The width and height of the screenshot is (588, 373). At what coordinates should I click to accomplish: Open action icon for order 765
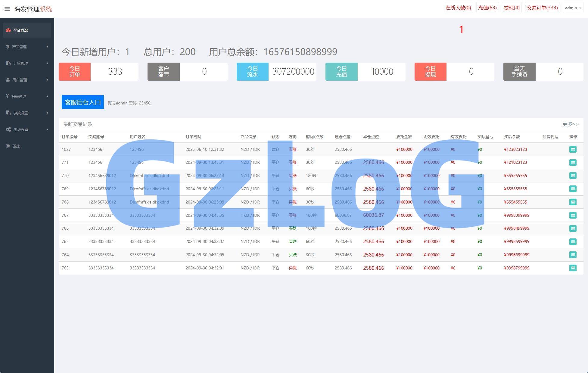(x=573, y=242)
